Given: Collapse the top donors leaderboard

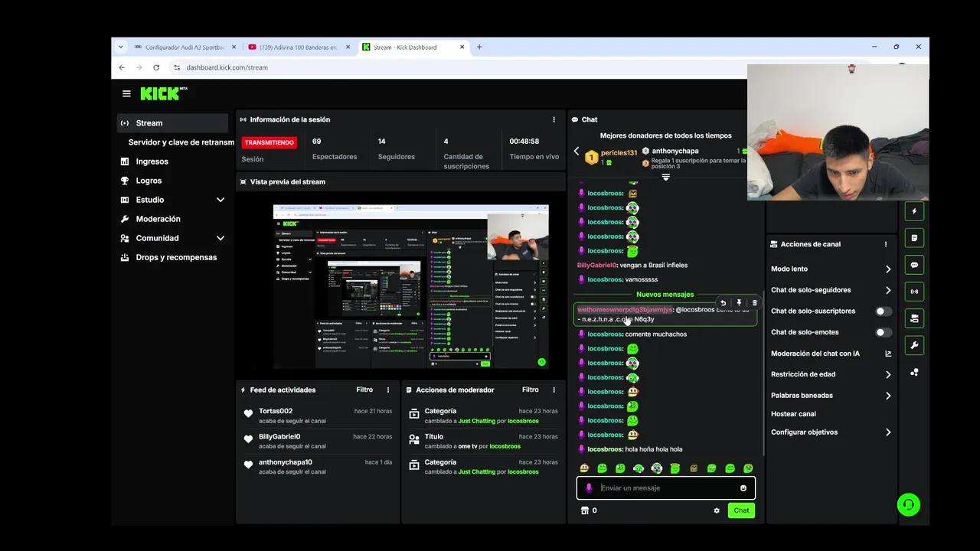Looking at the screenshot, I should 665,177.
